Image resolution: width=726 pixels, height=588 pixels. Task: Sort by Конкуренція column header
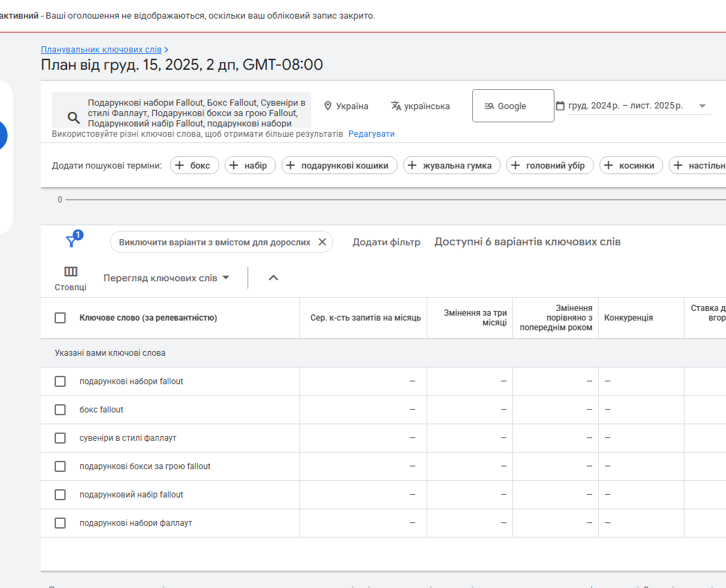pyautogui.click(x=629, y=318)
